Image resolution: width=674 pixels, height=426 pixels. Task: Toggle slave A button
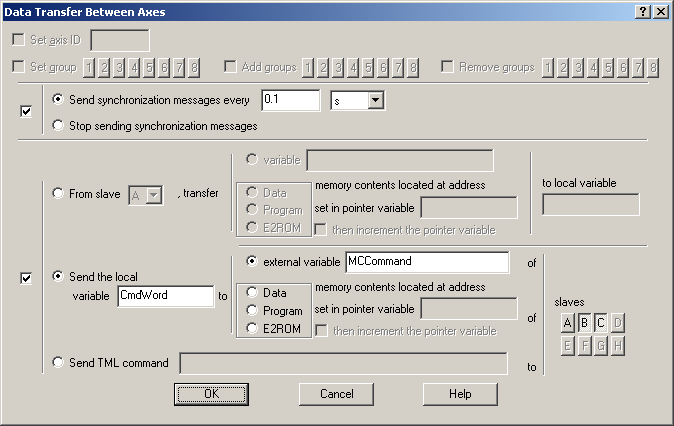pyautogui.click(x=568, y=322)
